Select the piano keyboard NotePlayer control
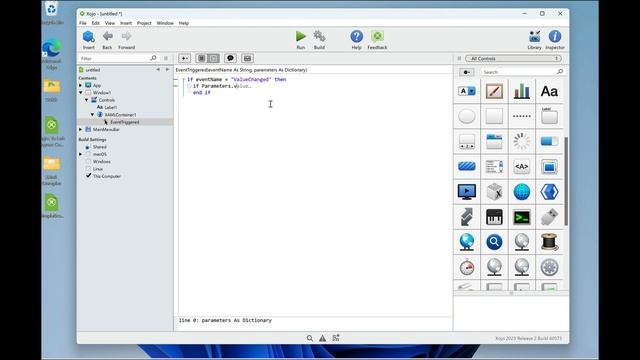640x360 pixels. [x=494, y=217]
